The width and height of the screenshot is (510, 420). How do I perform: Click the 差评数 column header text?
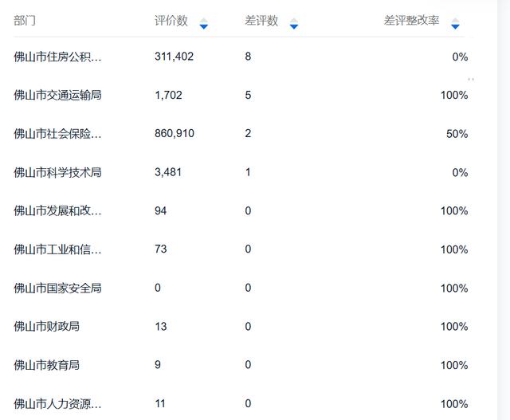point(261,21)
